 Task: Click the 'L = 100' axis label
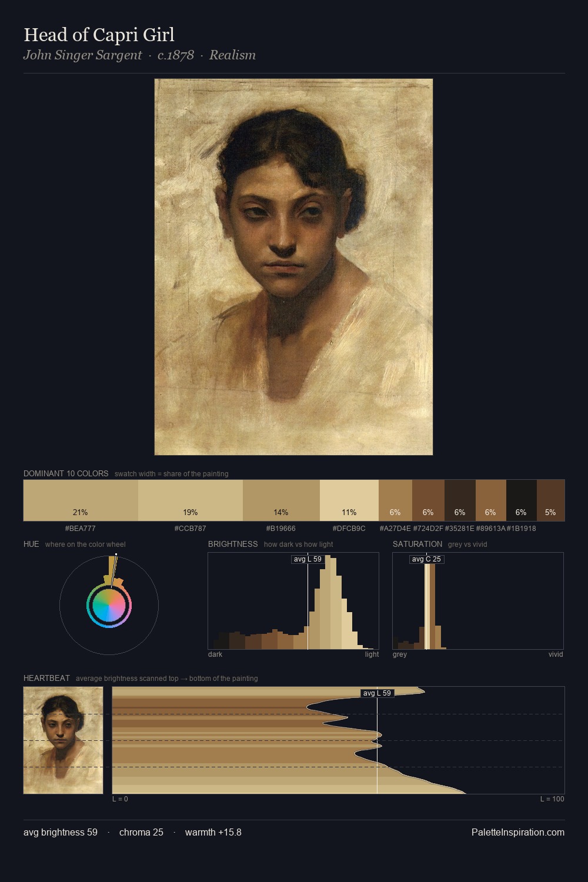552,799
